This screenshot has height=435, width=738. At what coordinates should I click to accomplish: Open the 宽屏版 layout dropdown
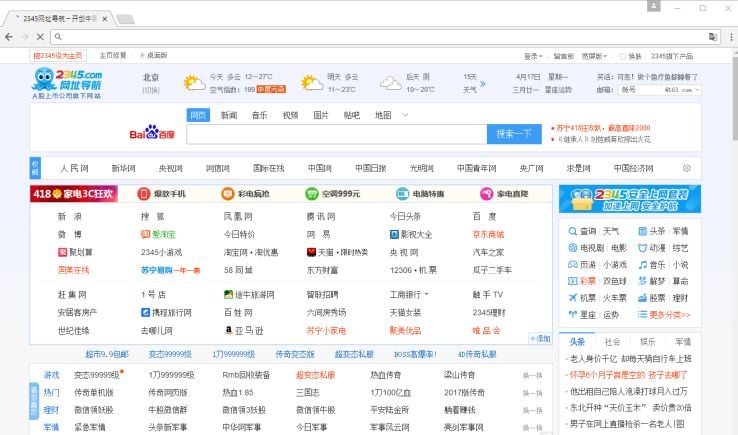pyautogui.click(x=594, y=56)
